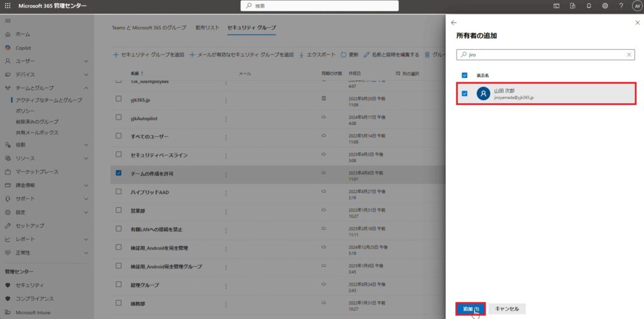Image resolution: width=644 pixels, height=319 pixels.
Task: Uncheck チームの作成を許可 group checkbox
Action: (x=119, y=173)
